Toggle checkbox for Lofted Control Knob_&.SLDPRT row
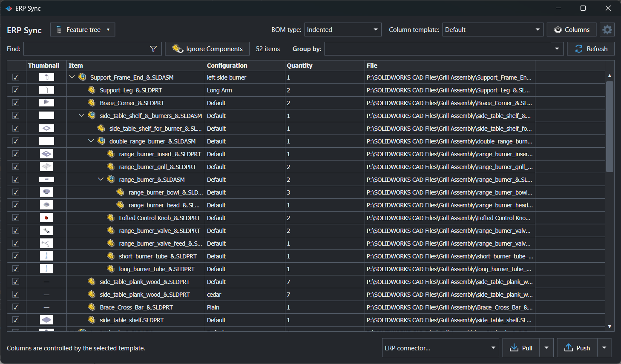Screen dimensions: 621x364 pos(16,218)
